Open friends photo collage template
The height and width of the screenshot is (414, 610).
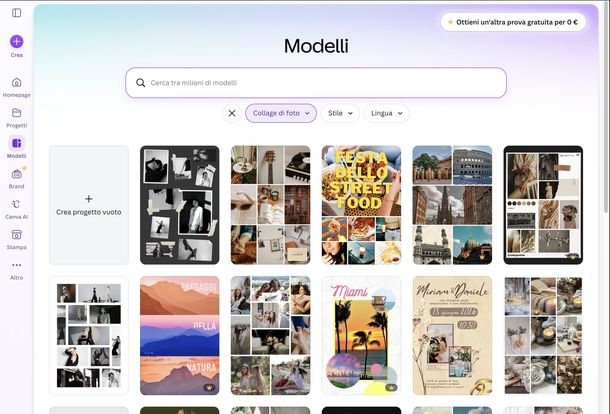pyautogui.click(x=270, y=335)
